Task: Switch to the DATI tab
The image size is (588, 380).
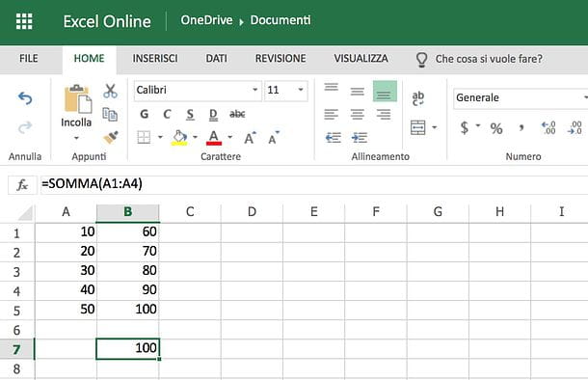Action: [216, 59]
